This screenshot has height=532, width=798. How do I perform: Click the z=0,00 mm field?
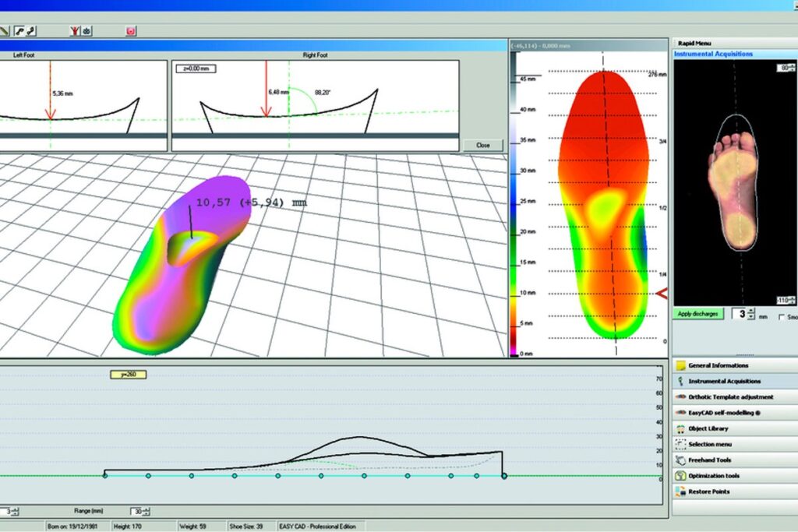click(x=196, y=68)
